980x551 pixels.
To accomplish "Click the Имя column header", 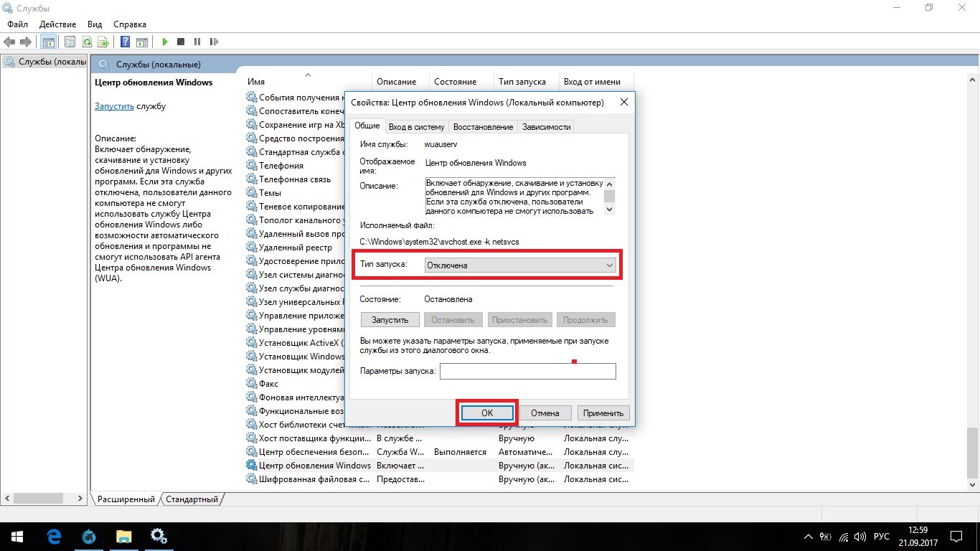I will [308, 82].
